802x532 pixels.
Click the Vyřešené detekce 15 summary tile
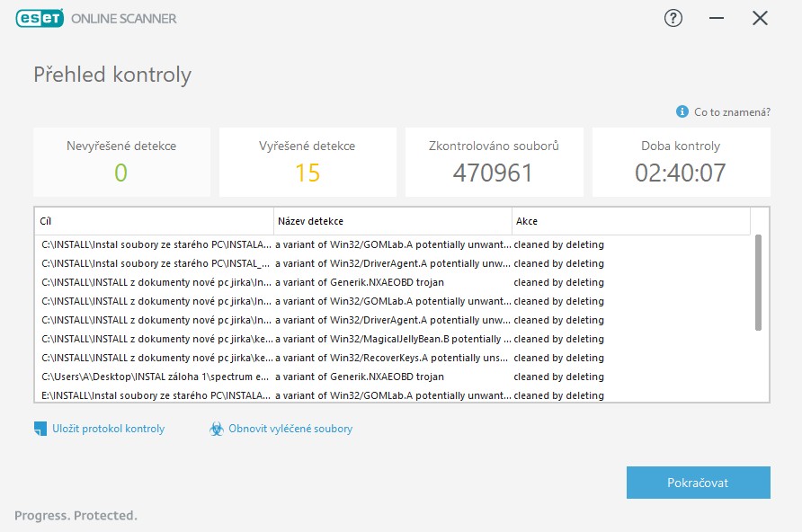click(307, 162)
